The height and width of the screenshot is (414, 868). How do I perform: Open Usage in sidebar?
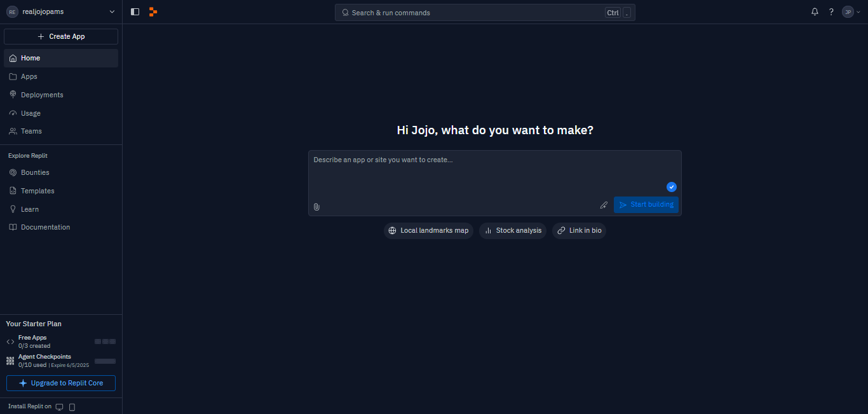(61, 113)
